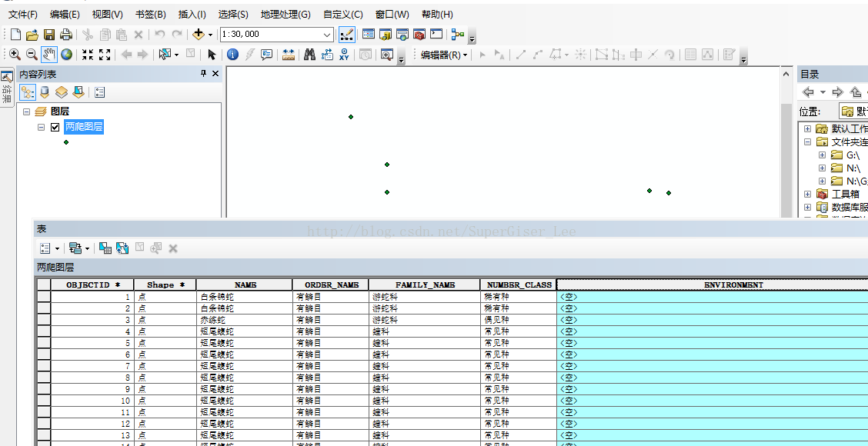Uncheck the 两爬图层 layer visibility checkbox
This screenshot has height=446, width=868.
55,128
